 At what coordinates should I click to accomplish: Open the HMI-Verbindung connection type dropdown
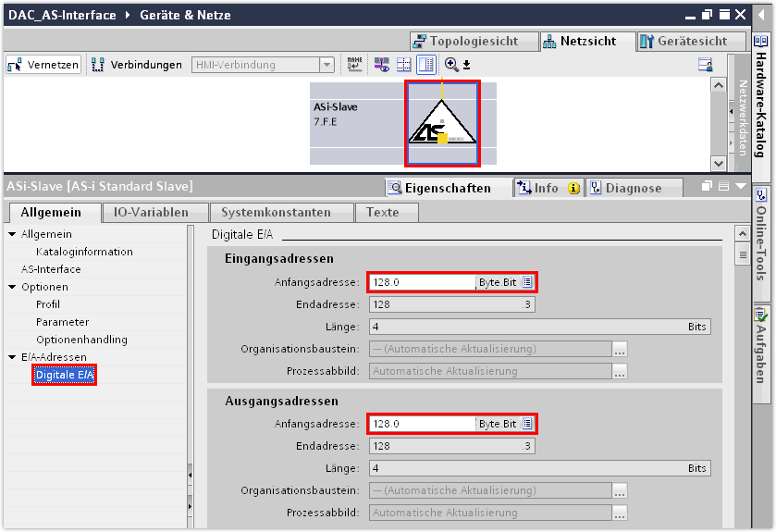click(x=326, y=65)
